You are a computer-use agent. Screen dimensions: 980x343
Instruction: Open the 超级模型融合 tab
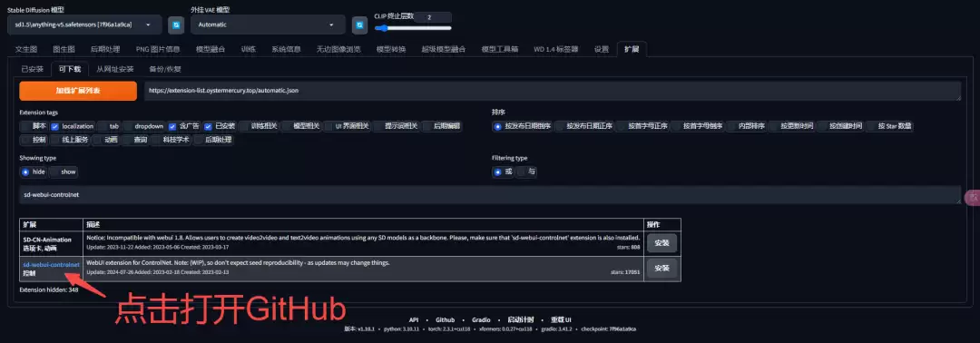pos(443,49)
